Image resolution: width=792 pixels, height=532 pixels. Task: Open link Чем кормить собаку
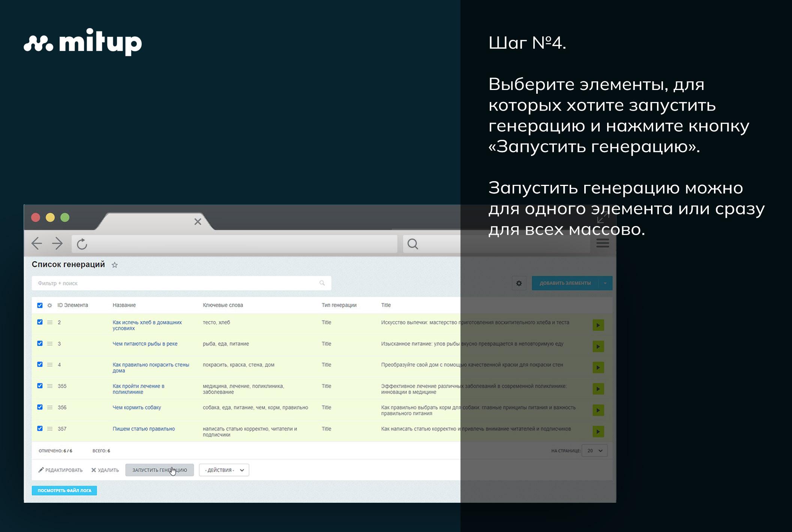pos(137,408)
